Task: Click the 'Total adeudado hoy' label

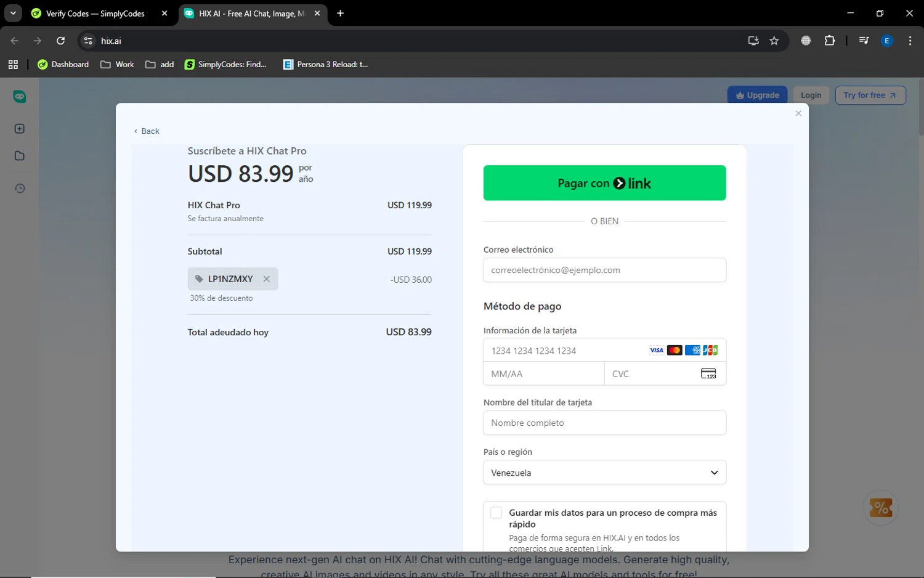Action: pos(228,332)
